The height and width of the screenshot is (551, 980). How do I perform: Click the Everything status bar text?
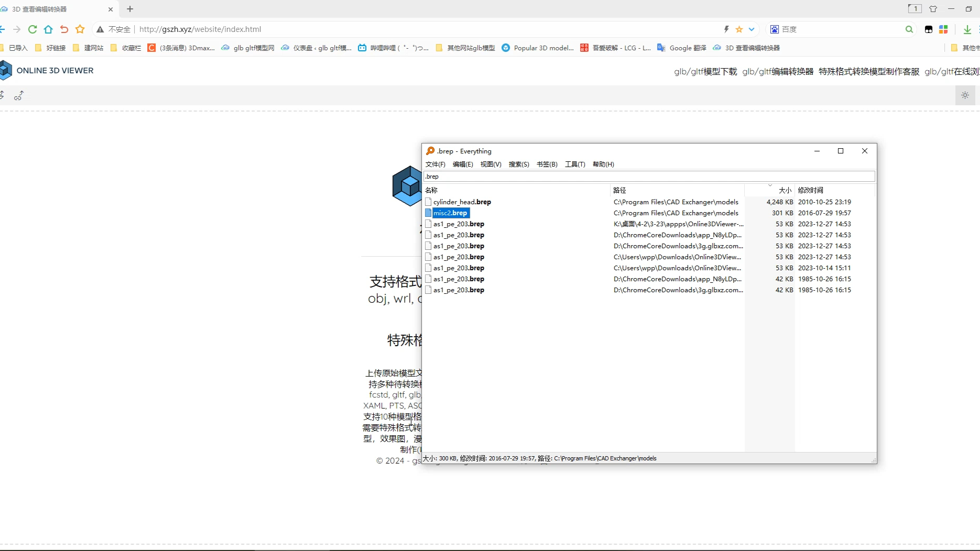pyautogui.click(x=539, y=458)
